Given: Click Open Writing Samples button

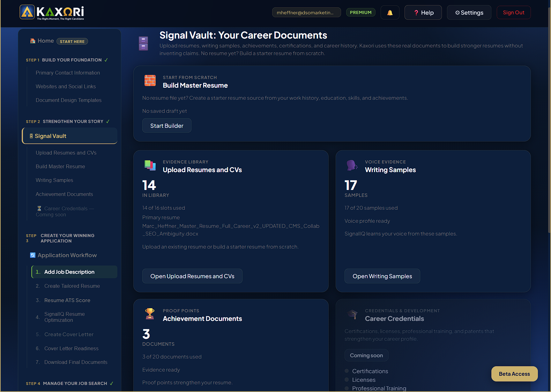Looking at the screenshot, I should pos(382,276).
